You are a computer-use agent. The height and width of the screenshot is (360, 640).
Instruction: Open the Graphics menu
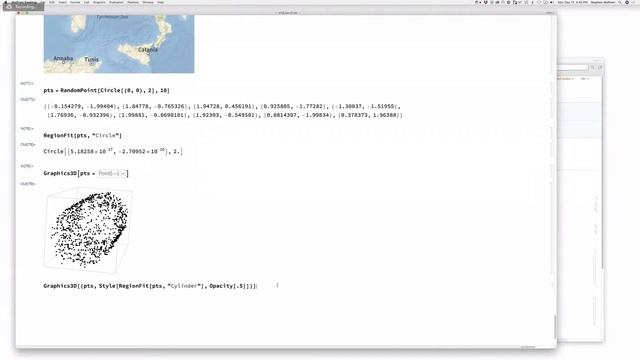[x=99, y=2]
